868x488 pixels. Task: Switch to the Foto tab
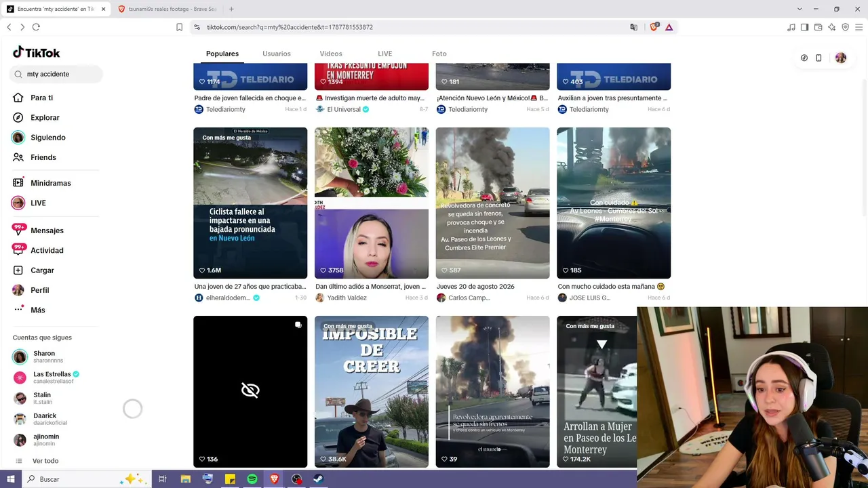coord(439,54)
